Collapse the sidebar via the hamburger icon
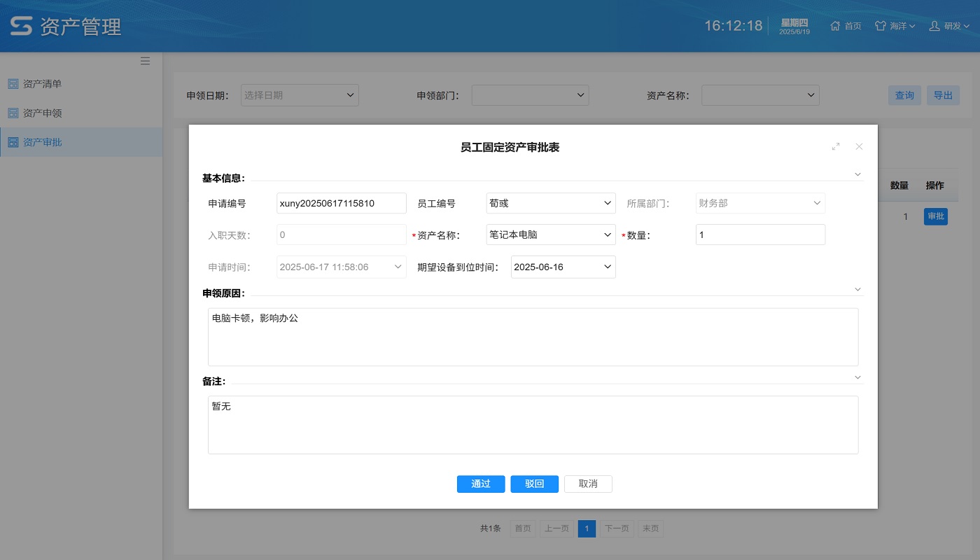The height and width of the screenshot is (560, 980). tap(145, 60)
